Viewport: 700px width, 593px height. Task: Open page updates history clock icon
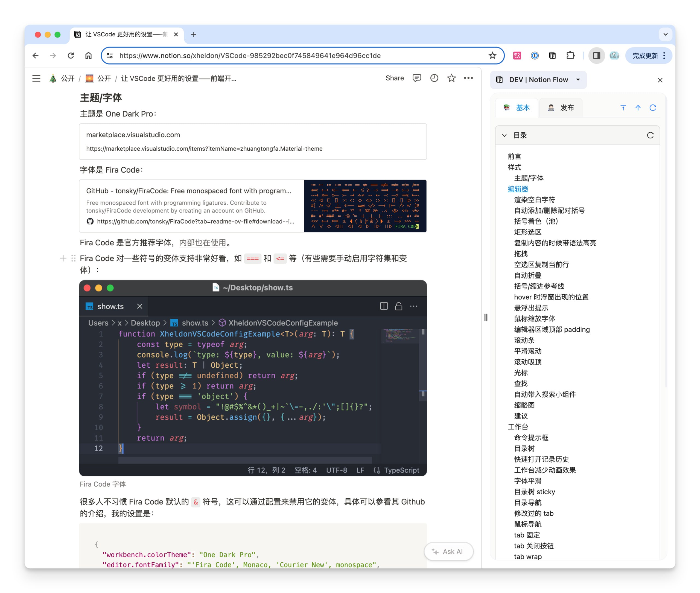point(434,78)
